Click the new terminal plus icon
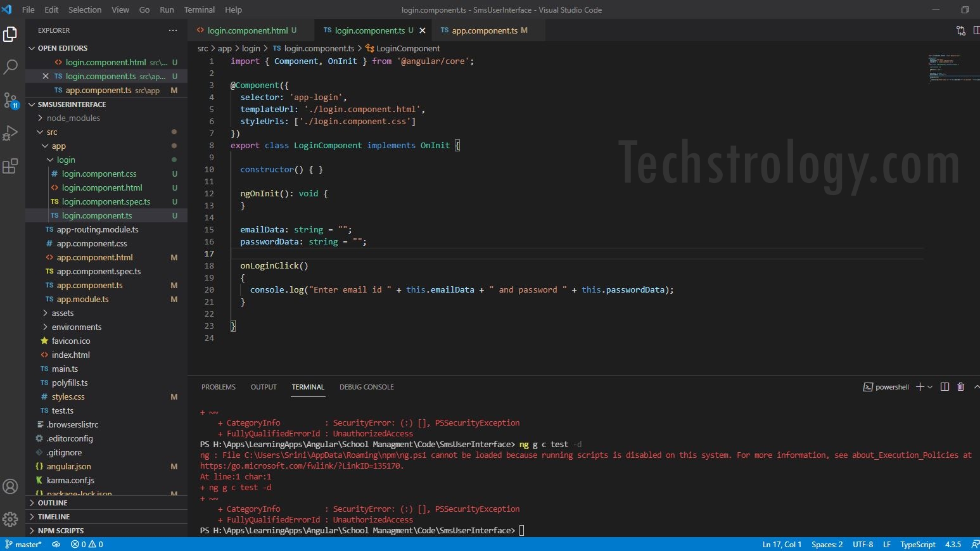The width and height of the screenshot is (980, 551). (920, 387)
